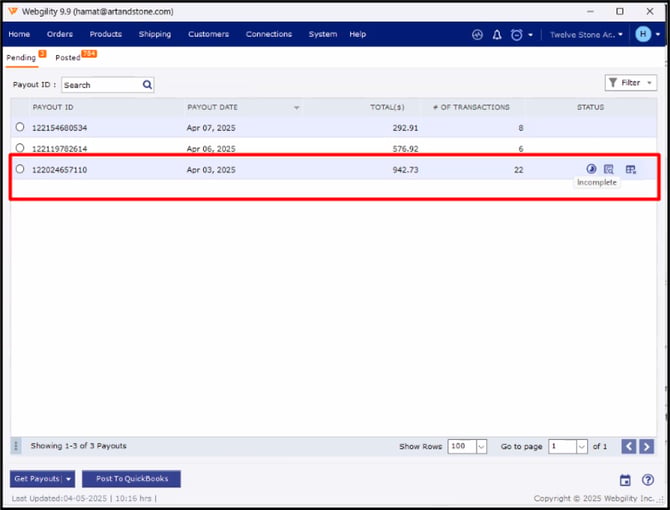Click the table settings icon for payout 122024657110
The height and width of the screenshot is (510, 670).
[631, 170]
